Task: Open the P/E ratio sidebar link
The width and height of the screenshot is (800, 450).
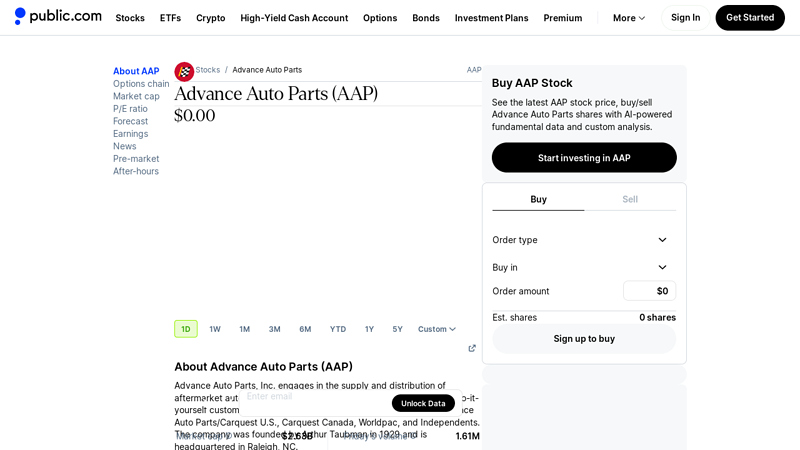Action: [130, 109]
